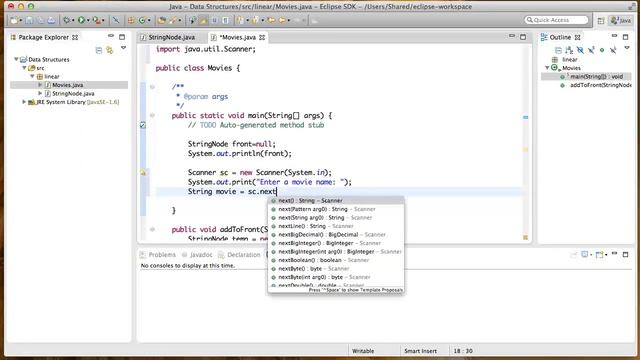Minimize the Package Explorer panel
640x360 pixels.
coord(111,36)
